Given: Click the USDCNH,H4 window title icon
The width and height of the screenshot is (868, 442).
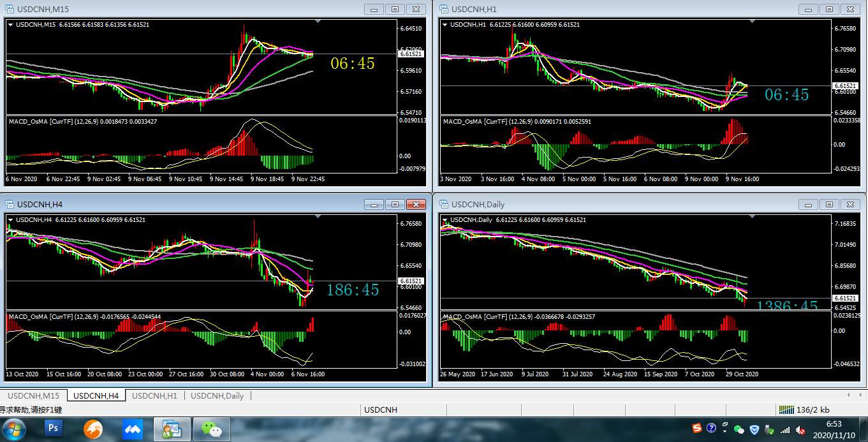Looking at the screenshot, I should [x=10, y=204].
